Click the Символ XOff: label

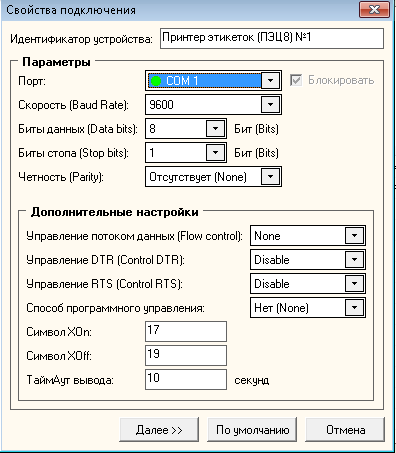coord(59,356)
